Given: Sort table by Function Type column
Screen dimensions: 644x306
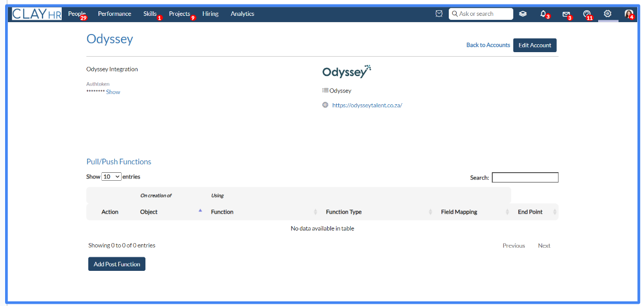Looking at the screenshot, I should 379,212.
